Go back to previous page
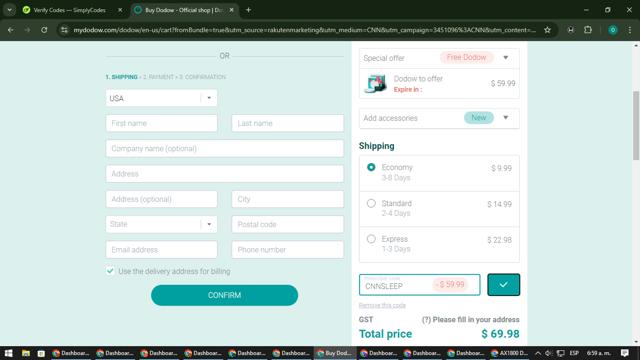 pyautogui.click(x=11, y=30)
